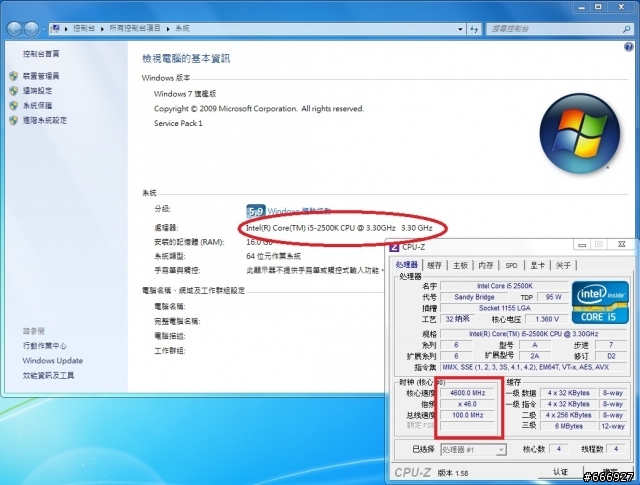Screen dimensions: 640x485
Task: Click 所有控制台項目 in the address breadcrumb
Action: [135, 28]
